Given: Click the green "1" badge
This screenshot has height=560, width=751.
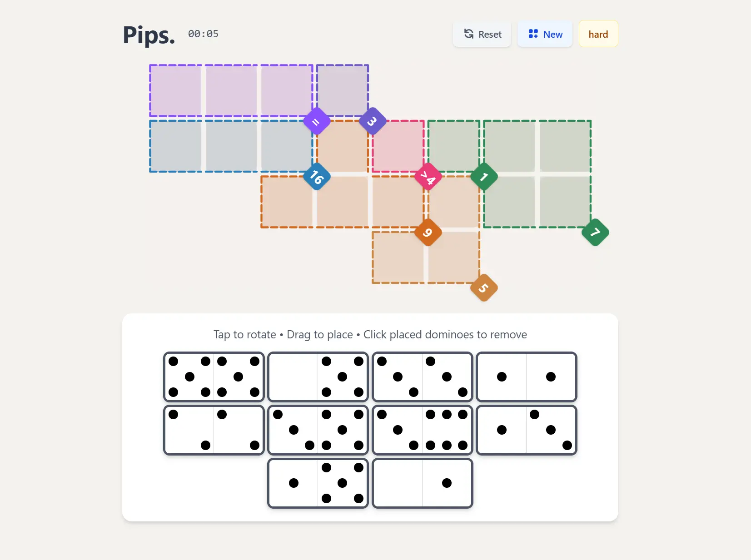Looking at the screenshot, I should tap(483, 177).
